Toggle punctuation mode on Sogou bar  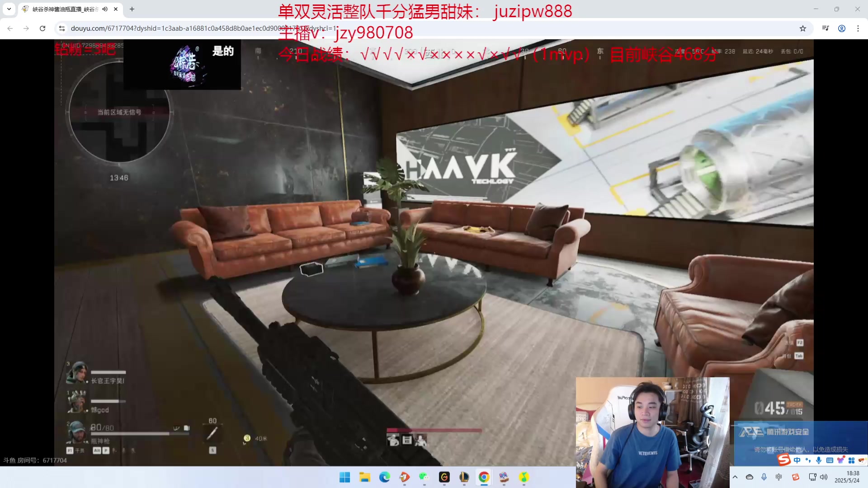click(808, 460)
